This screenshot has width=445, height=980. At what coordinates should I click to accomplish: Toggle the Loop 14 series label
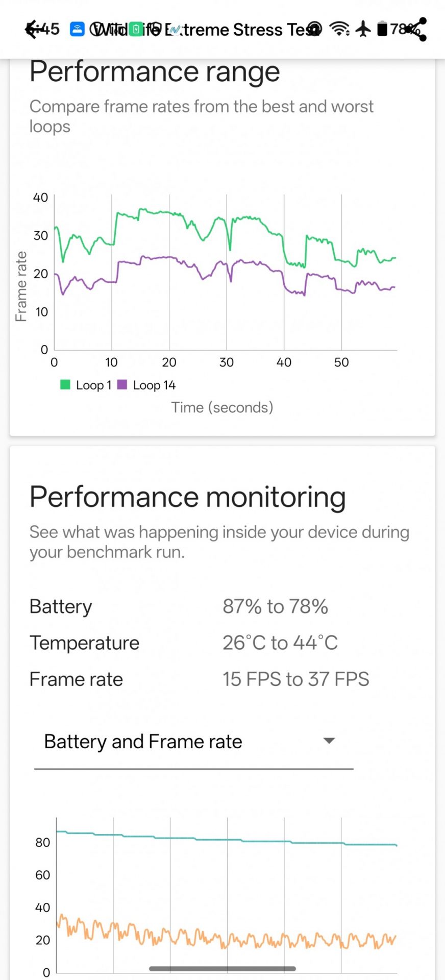pyautogui.click(x=154, y=385)
